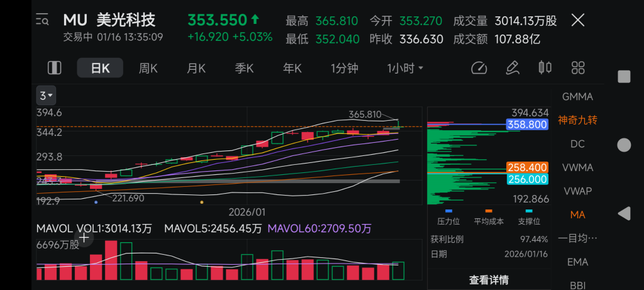
Task: Click the 查看详情 button
Action: point(489,280)
